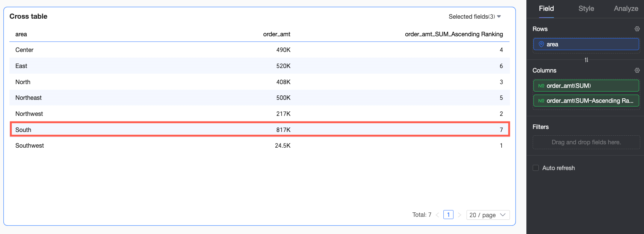The height and width of the screenshot is (234, 644).
Task: Go to the next page arrow
Action: pyautogui.click(x=459, y=215)
